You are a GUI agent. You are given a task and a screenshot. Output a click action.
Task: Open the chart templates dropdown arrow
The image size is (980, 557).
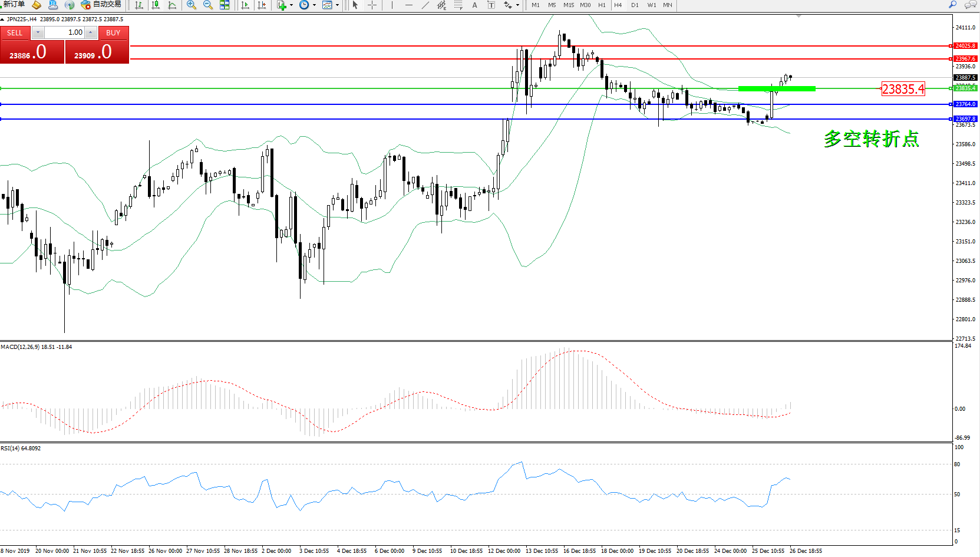pyautogui.click(x=337, y=5)
